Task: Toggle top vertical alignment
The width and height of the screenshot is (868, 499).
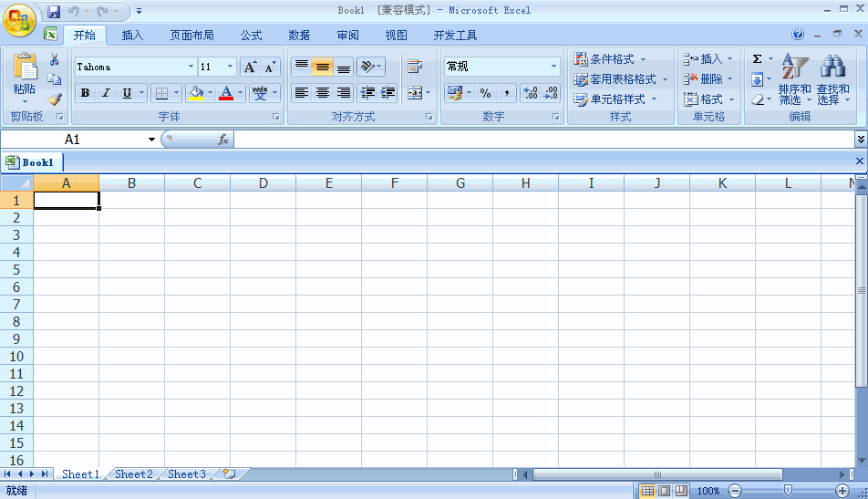Action: point(302,67)
